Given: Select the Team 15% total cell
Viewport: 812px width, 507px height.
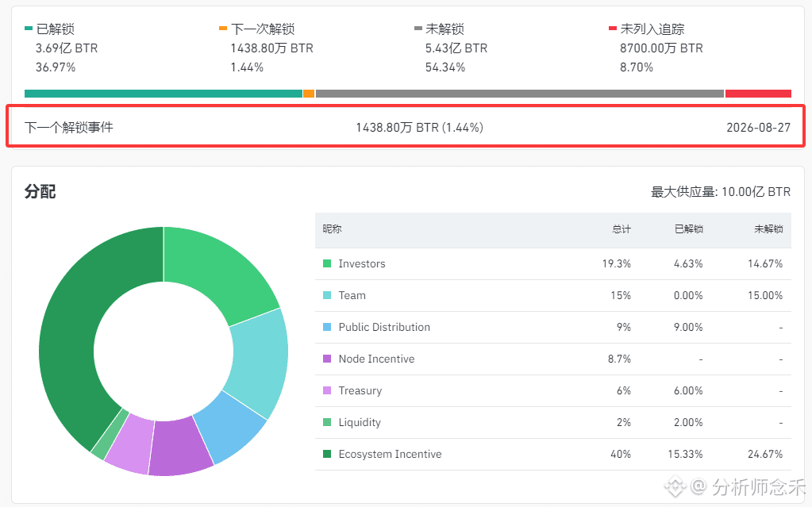Looking at the screenshot, I should (621, 295).
